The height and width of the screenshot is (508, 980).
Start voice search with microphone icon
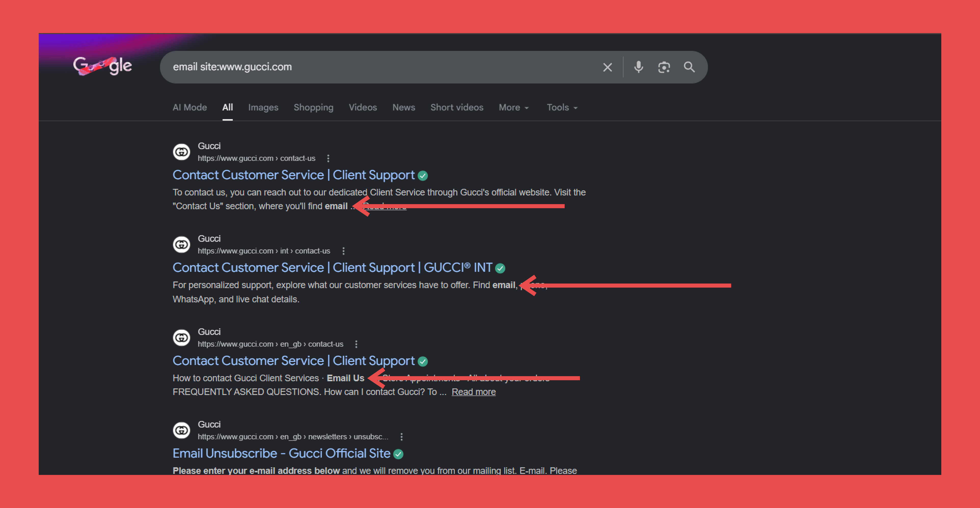point(638,67)
